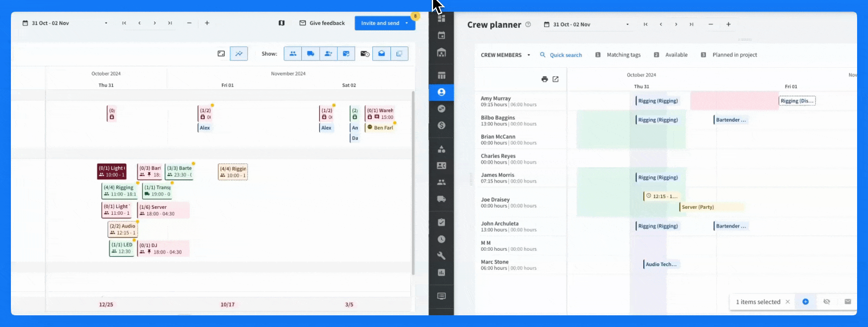Go to next period in the left panel

(x=154, y=23)
